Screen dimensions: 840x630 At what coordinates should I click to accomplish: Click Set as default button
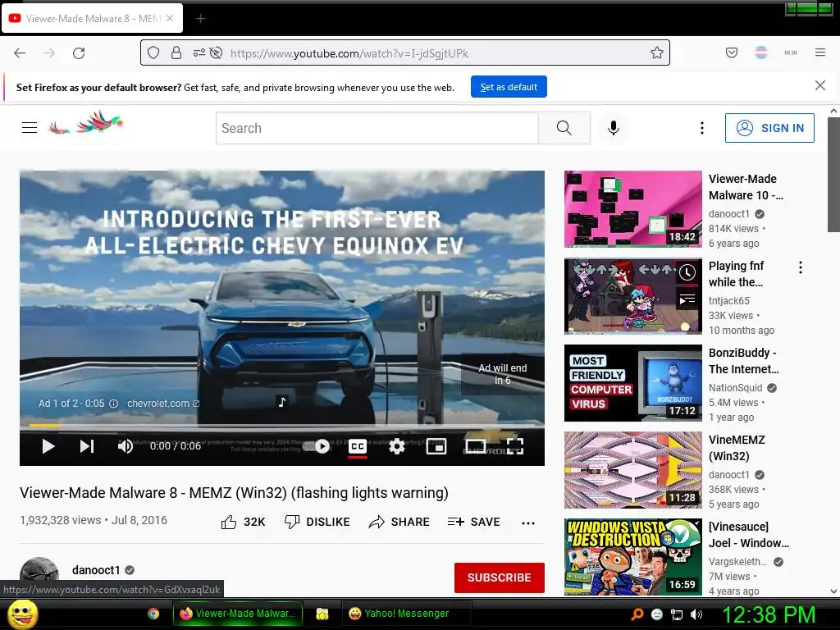click(509, 87)
